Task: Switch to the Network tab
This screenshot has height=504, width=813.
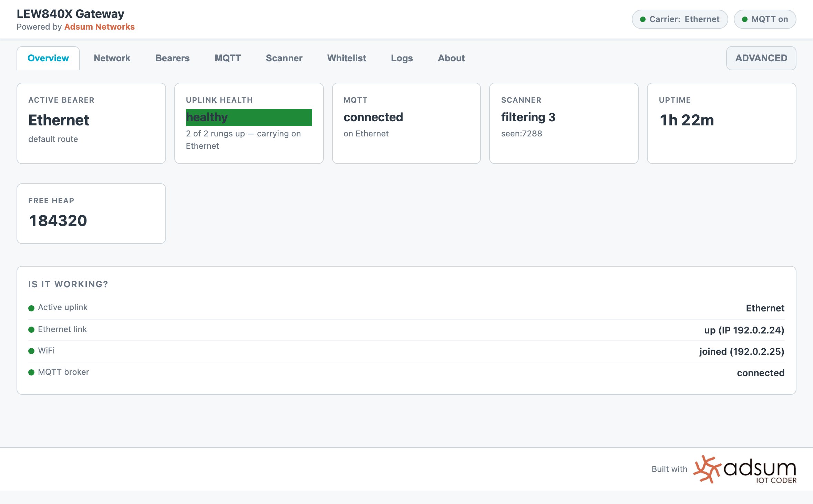Action: [112, 58]
